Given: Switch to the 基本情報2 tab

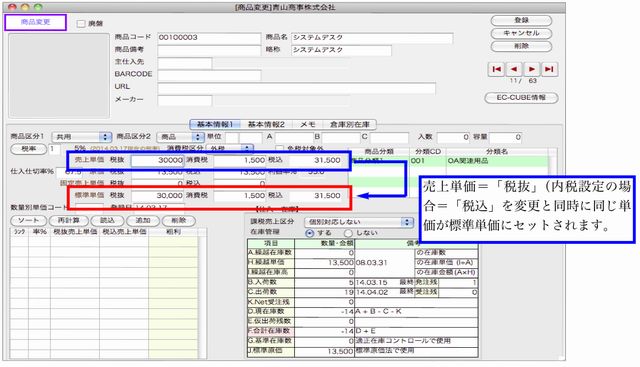Looking at the screenshot, I should (266, 125).
